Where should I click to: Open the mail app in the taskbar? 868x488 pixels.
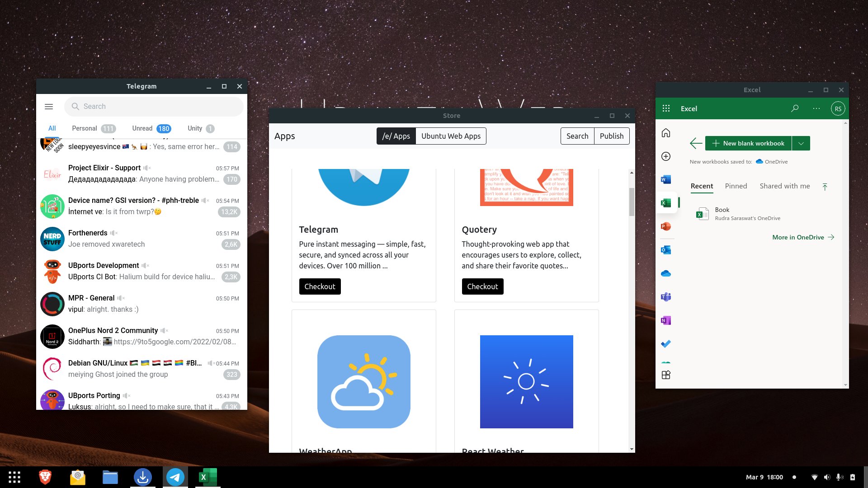click(78, 477)
